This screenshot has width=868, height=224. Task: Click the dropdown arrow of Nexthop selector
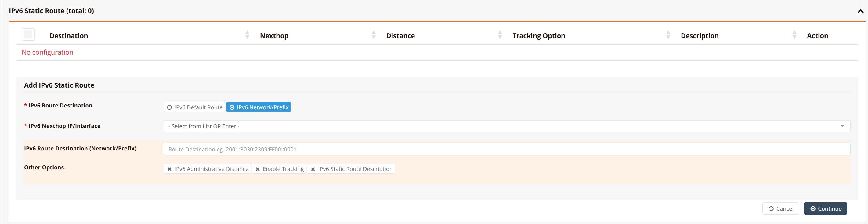[x=842, y=126]
